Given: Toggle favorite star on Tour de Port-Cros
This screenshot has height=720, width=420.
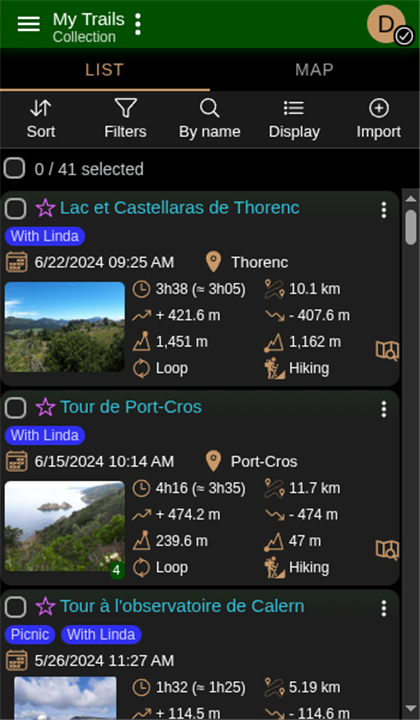Looking at the screenshot, I should (45, 407).
